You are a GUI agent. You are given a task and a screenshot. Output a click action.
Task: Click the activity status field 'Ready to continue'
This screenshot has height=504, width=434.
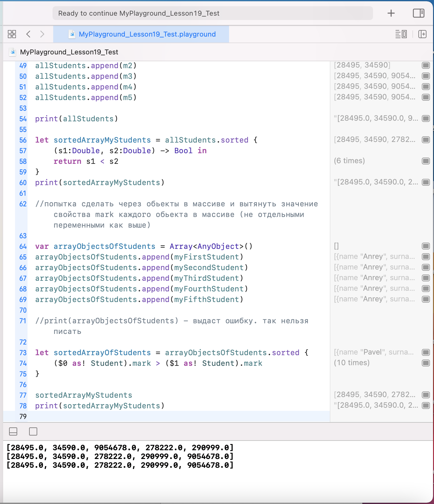click(x=213, y=13)
